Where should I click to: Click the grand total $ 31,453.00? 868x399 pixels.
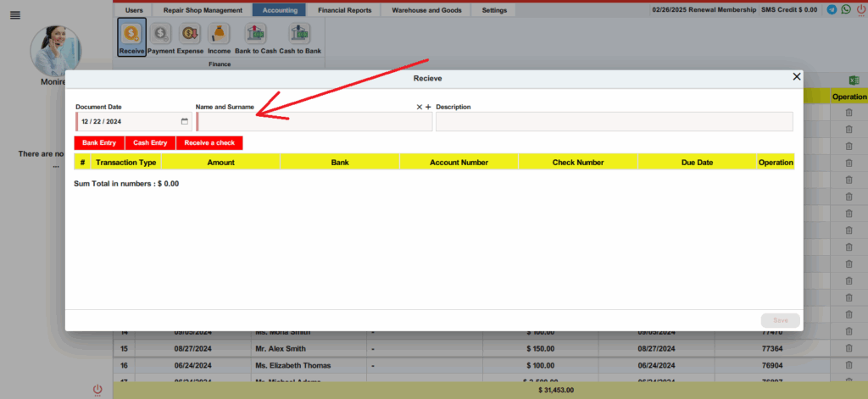click(x=556, y=391)
